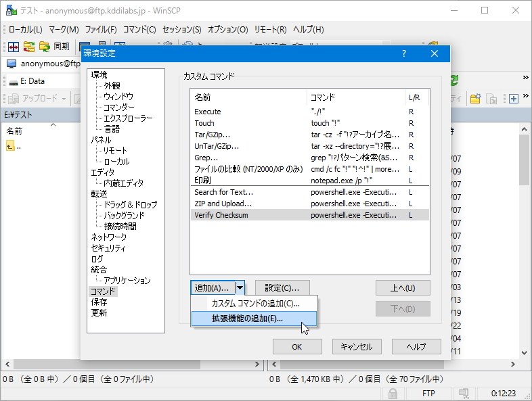
Task: Click the 同期 synchronize toolbar button
Action: (x=54, y=47)
